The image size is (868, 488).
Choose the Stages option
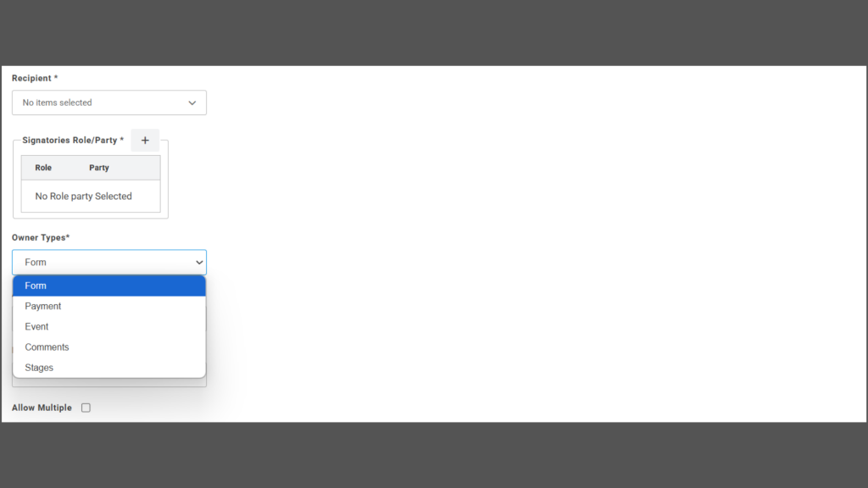109,368
